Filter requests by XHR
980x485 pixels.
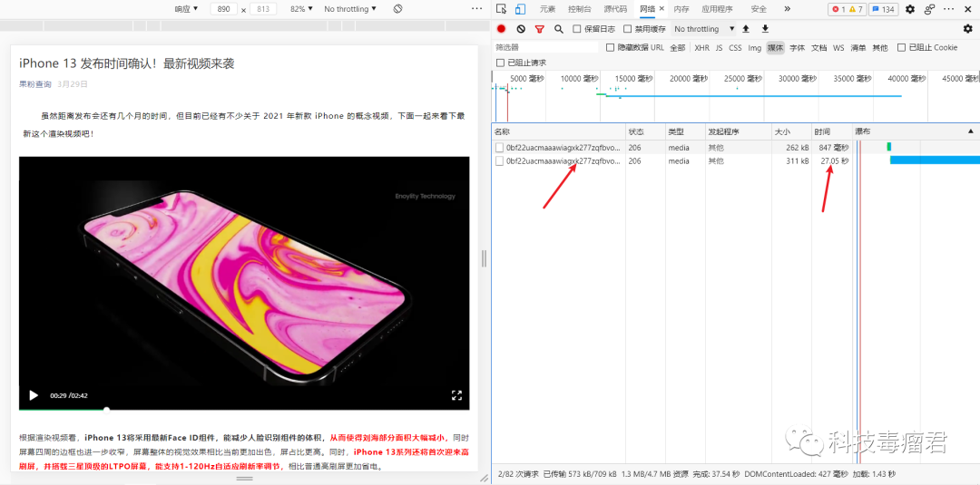tap(701, 47)
